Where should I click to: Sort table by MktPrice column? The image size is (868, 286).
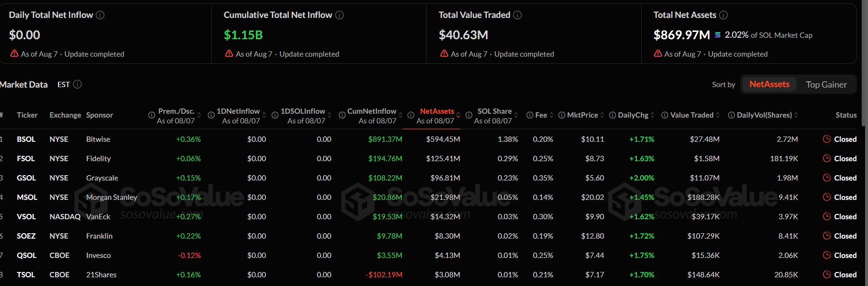[582, 115]
